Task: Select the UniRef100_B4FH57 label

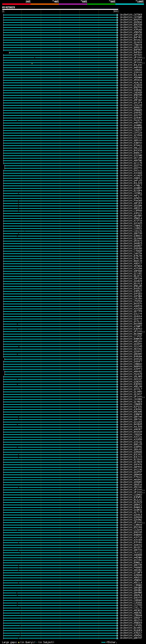Action: point(131,50)
